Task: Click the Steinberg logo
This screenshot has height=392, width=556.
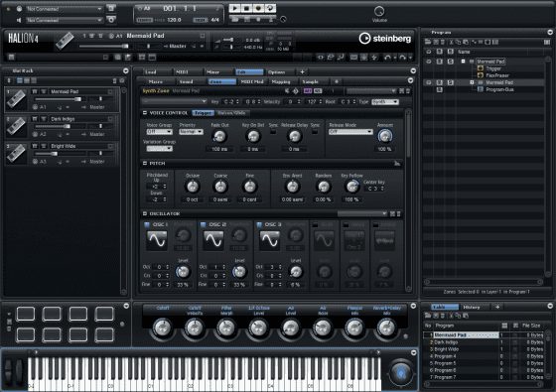Action: click(385, 39)
